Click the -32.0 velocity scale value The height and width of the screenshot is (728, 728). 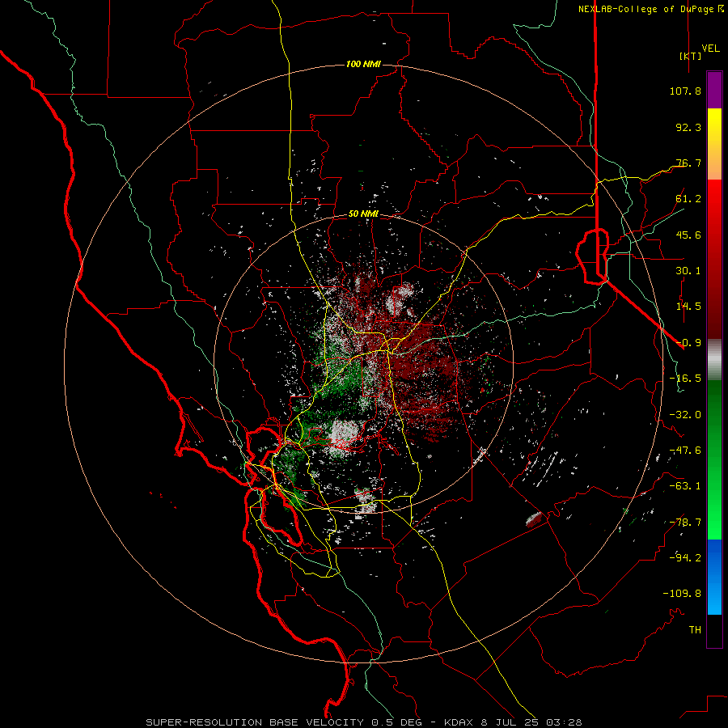685,415
